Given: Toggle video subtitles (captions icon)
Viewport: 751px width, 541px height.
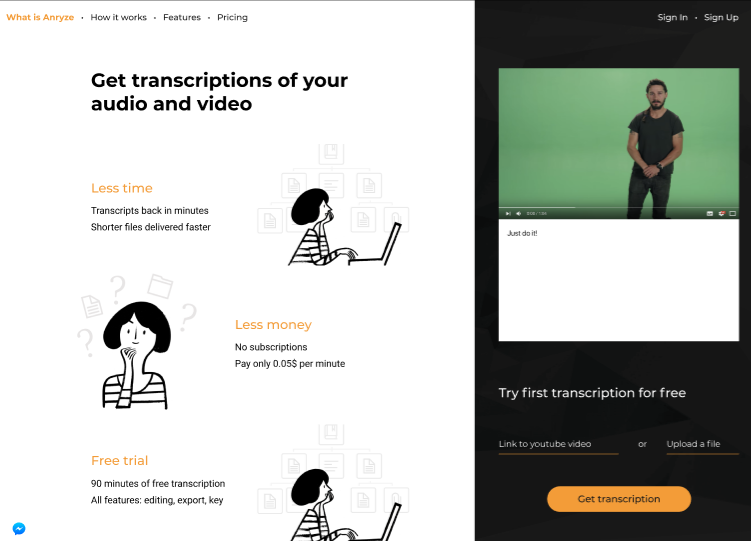Looking at the screenshot, I should [x=710, y=214].
